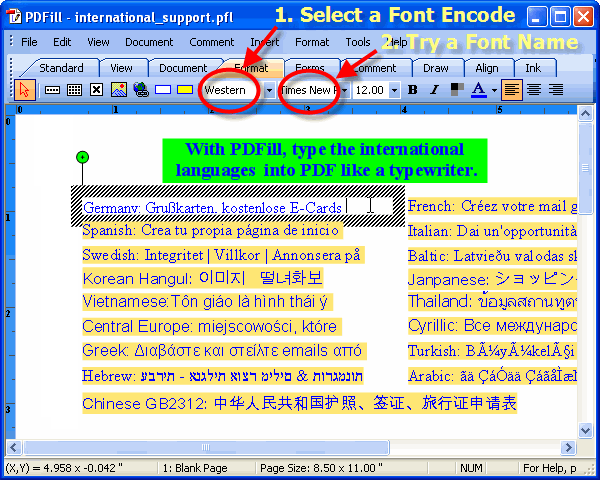The image size is (600, 480).
Task: Click the Swedish text line
Action: tap(223, 255)
